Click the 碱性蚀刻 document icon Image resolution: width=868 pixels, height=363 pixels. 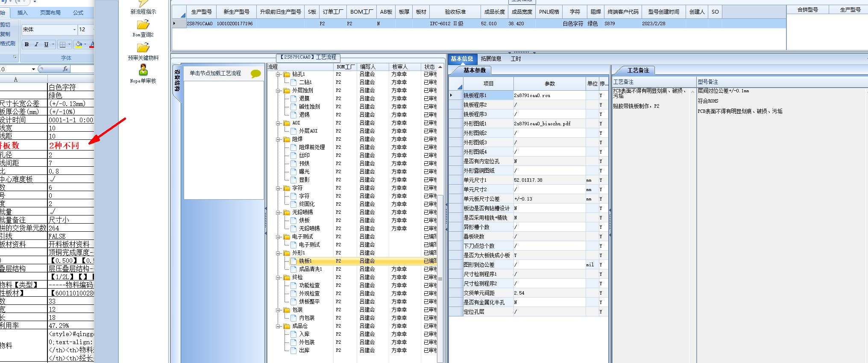(x=294, y=106)
